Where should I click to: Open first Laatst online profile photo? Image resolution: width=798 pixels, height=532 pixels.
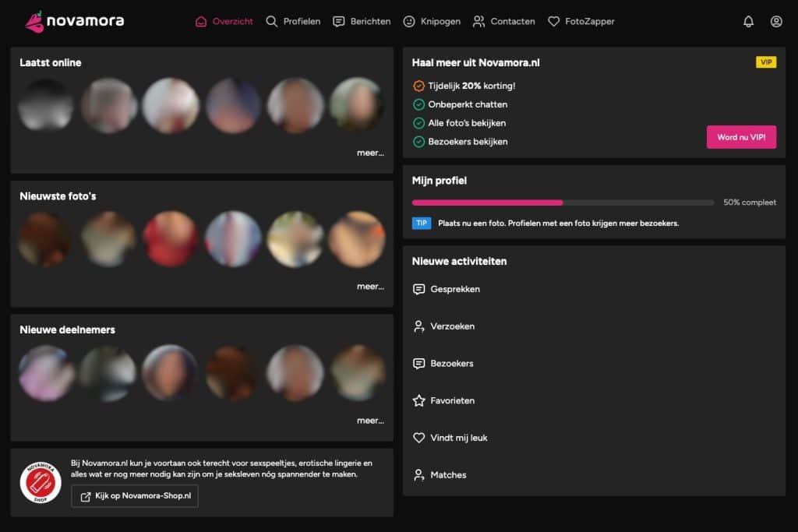click(x=46, y=105)
